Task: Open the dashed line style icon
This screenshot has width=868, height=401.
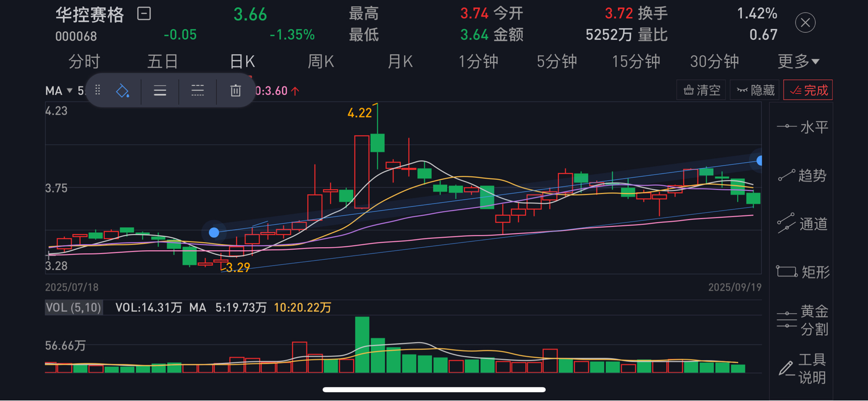Action: coord(198,91)
